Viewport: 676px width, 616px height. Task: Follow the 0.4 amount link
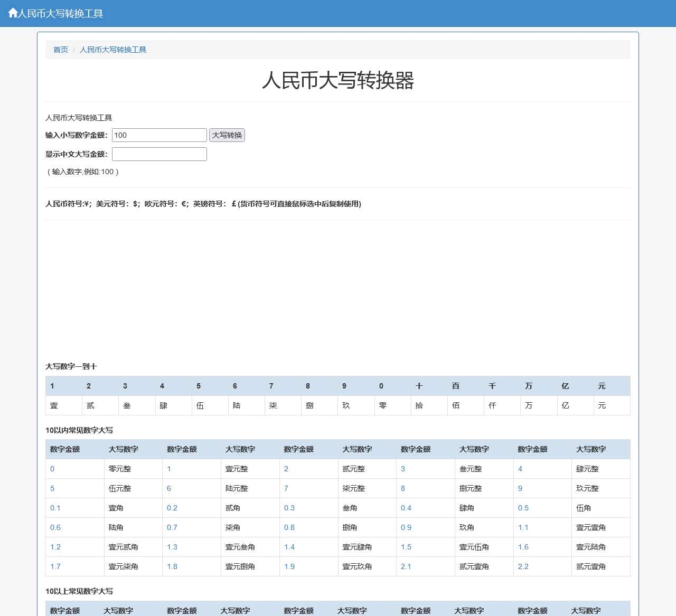(406, 508)
